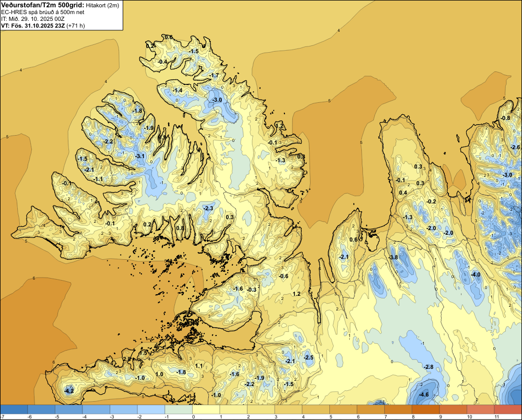The width and height of the screenshot is (522, 420).
Task: Select the -0.4 temperature label
Action: click(x=162, y=62)
